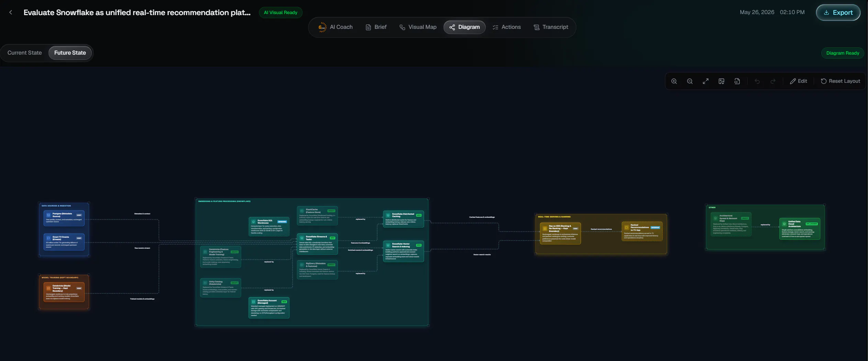This screenshot has width=868, height=361.
Task: Click the "Vector search results" edge label
Action: (482, 255)
